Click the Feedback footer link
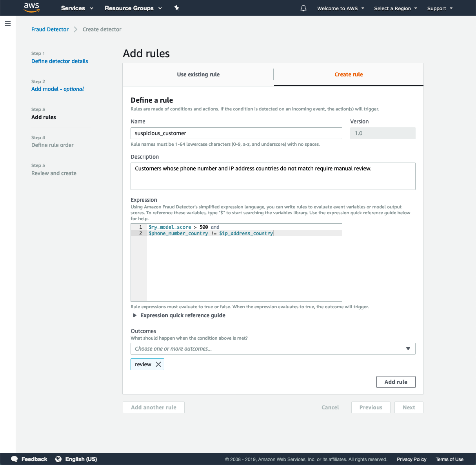 click(x=34, y=459)
